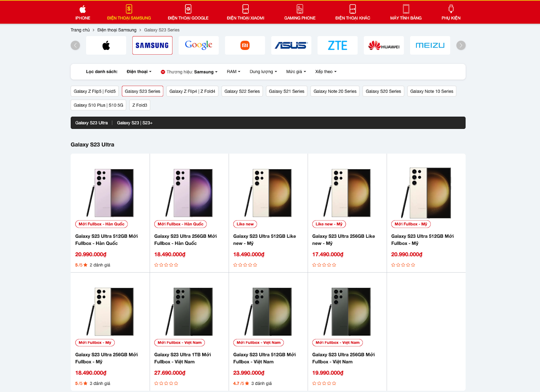Viewport: 540px width, 392px height.
Task: Click the star rating of S23 Ultra 256GB Like new
Action: point(324,265)
